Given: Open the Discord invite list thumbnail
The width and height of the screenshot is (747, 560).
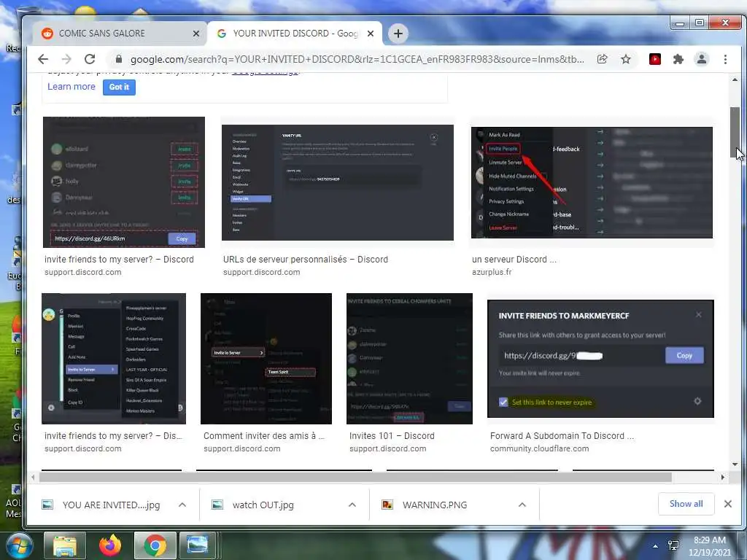Looking at the screenshot, I should click(x=124, y=182).
